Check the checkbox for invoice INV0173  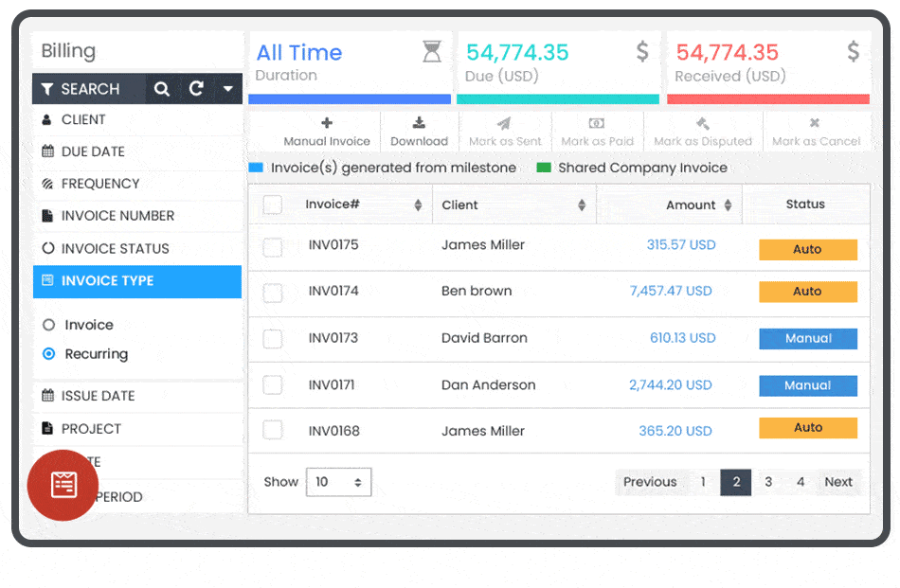[x=273, y=339]
